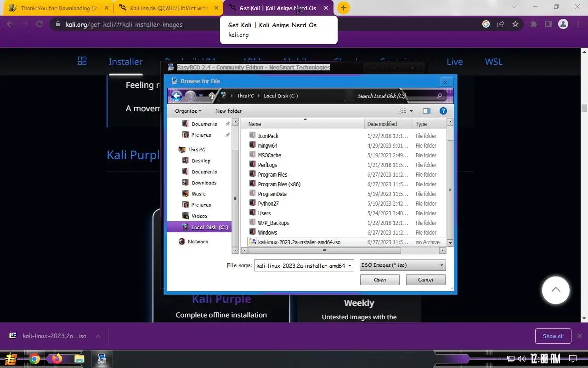Open Chrome tab search dropdown
588x368 pixels.
click(514, 7)
